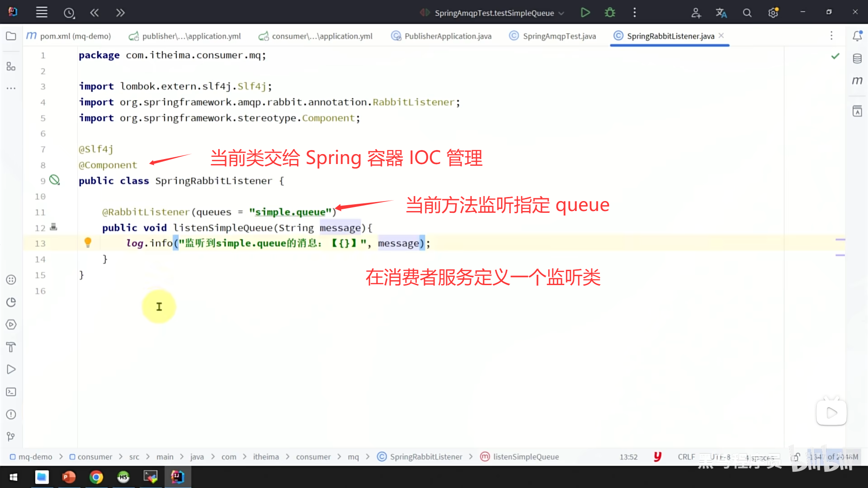The width and height of the screenshot is (868, 488).
Task: Open the Project folder panel
Action: click(11, 36)
